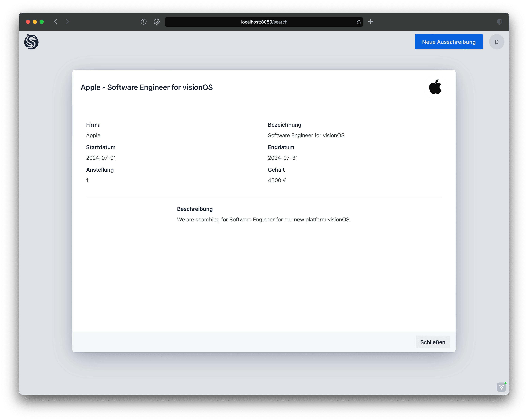Click the Neue Ausschreibung button
The width and height of the screenshot is (528, 420).
pyautogui.click(x=449, y=42)
